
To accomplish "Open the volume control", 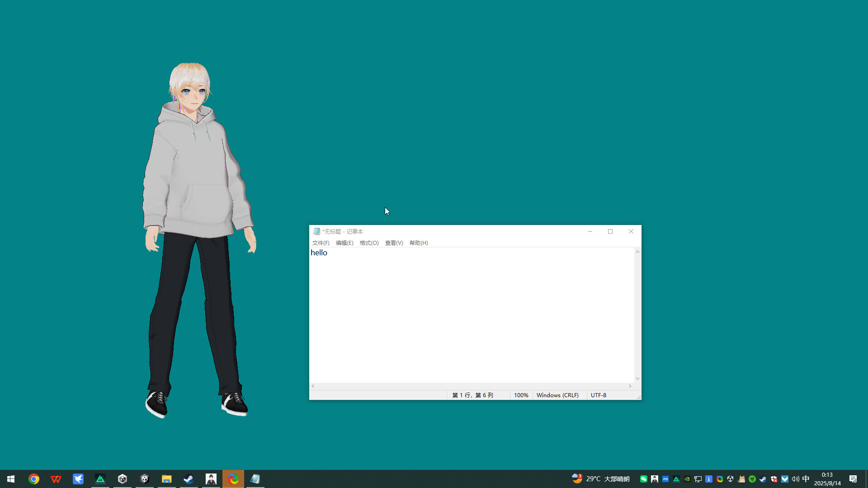I will click(795, 479).
